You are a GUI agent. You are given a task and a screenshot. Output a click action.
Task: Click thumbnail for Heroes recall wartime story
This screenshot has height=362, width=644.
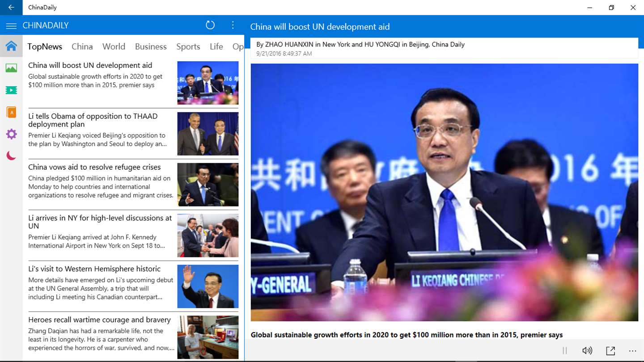[208, 338]
